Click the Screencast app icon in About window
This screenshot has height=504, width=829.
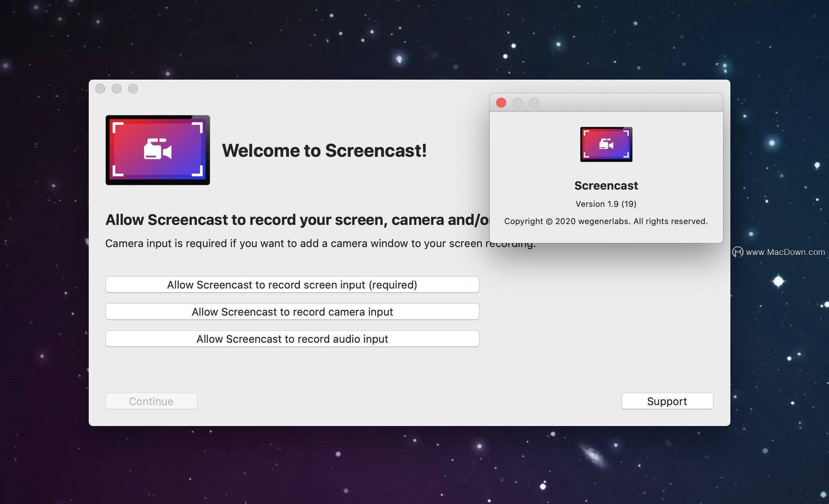606,144
